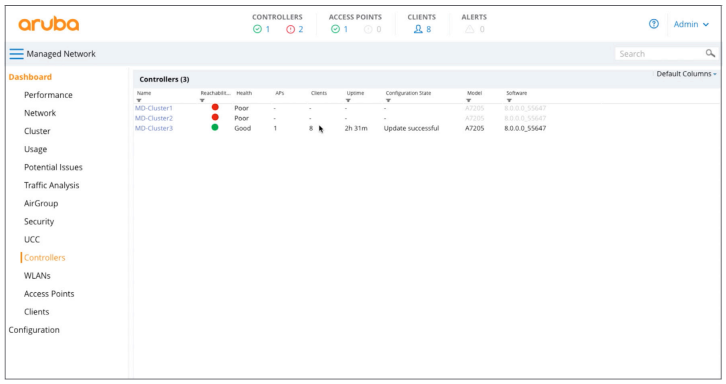Open the Performance page

tap(48, 95)
